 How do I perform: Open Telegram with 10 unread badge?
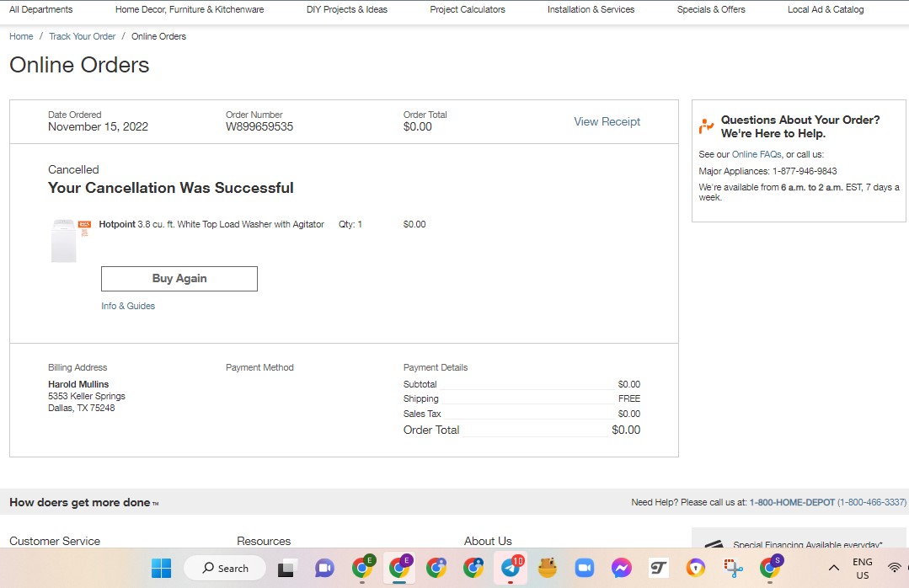pyautogui.click(x=511, y=567)
